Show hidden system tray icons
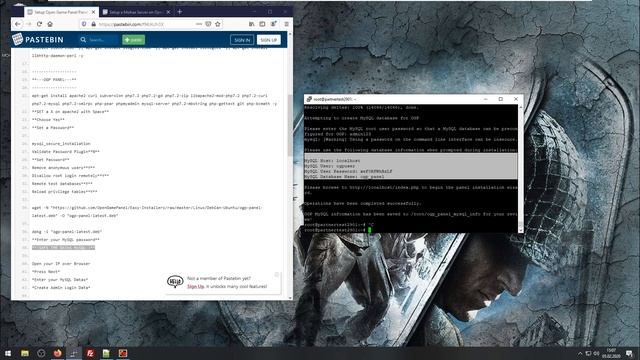 tap(580, 353)
